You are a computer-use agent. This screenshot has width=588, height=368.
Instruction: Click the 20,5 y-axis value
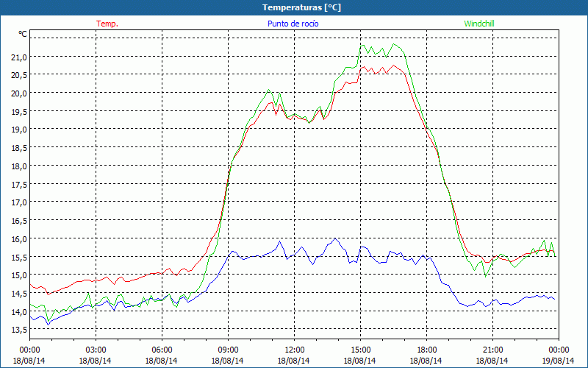[x=20, y=75]
